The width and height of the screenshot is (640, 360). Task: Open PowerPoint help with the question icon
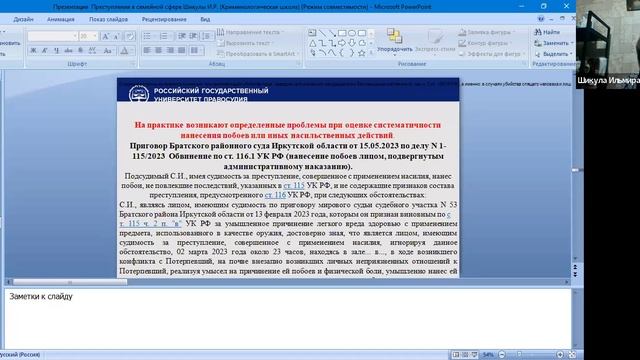pos(541,19)
